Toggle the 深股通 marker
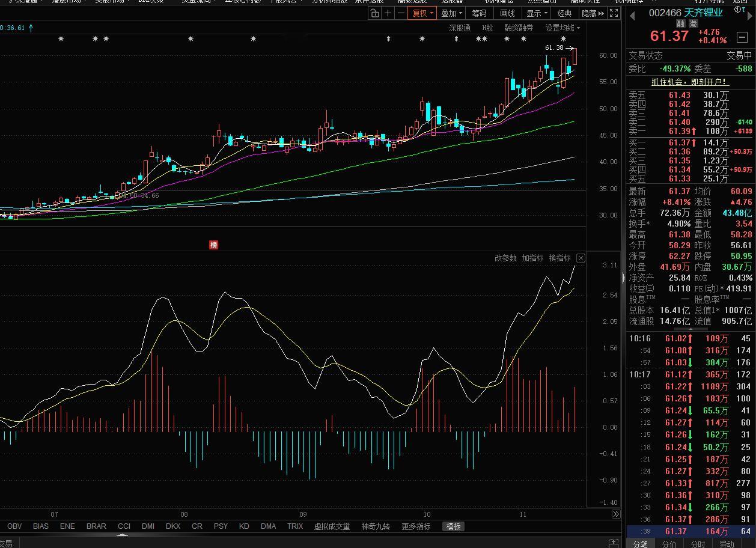The height and width of the screenshot is (548, 756). (x=460, y=28)
